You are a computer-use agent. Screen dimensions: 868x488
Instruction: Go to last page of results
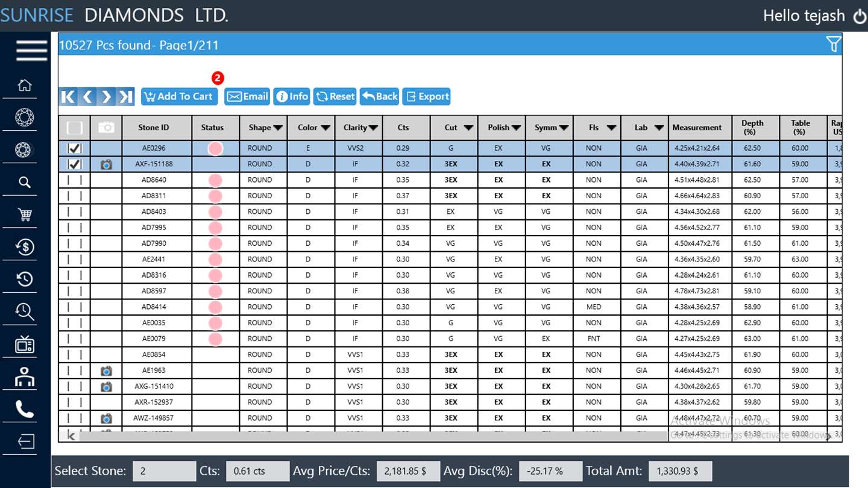pyautogui.click(x=125, y=96)
